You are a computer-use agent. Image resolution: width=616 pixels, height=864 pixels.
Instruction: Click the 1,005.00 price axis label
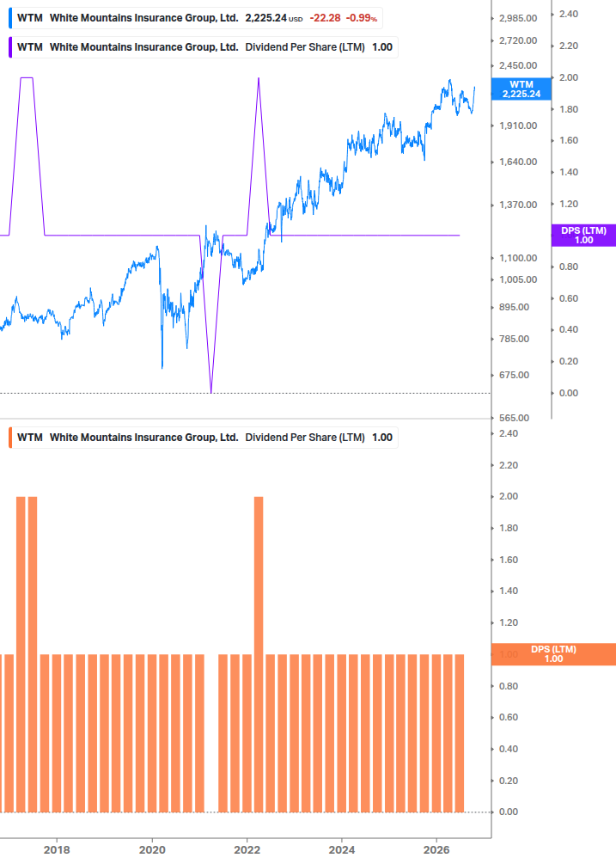point(518,279)
